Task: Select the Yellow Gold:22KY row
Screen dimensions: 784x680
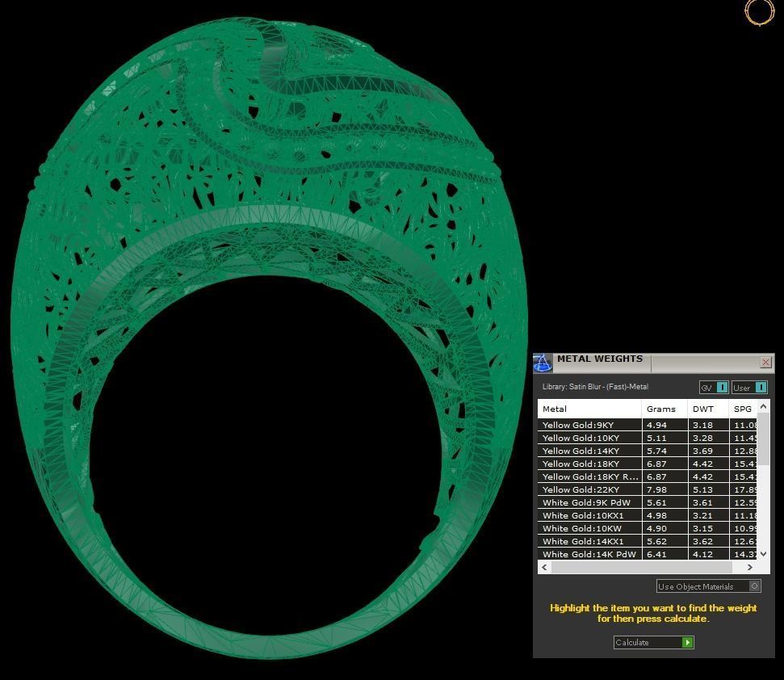Action: [648, 490]
